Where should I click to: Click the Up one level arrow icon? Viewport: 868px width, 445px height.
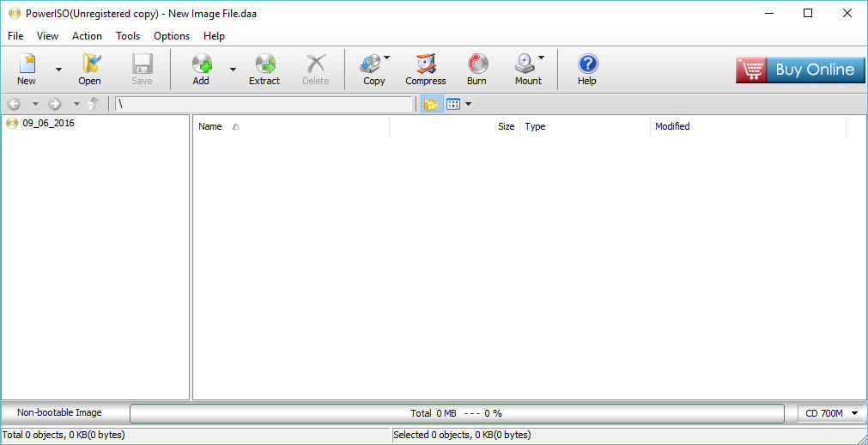point(94,104)
